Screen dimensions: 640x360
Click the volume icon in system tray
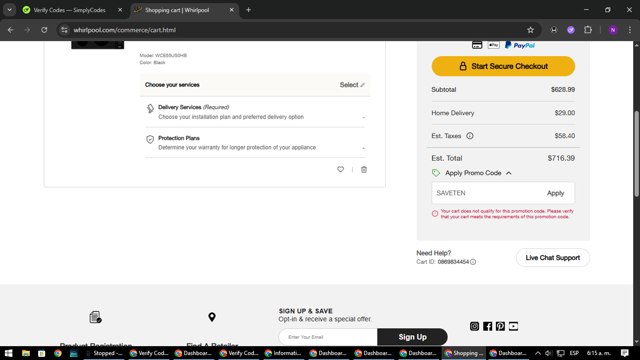[548, 353]
